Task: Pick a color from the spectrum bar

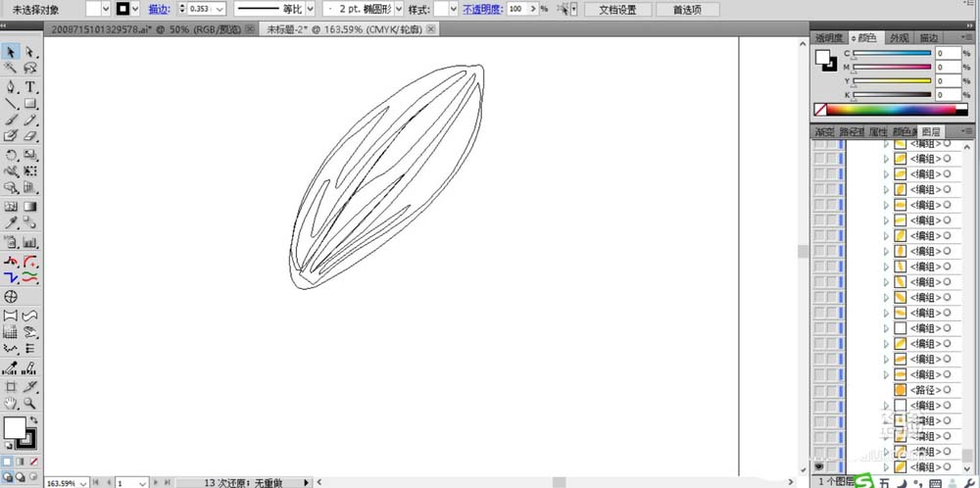Action: [891, 110]
